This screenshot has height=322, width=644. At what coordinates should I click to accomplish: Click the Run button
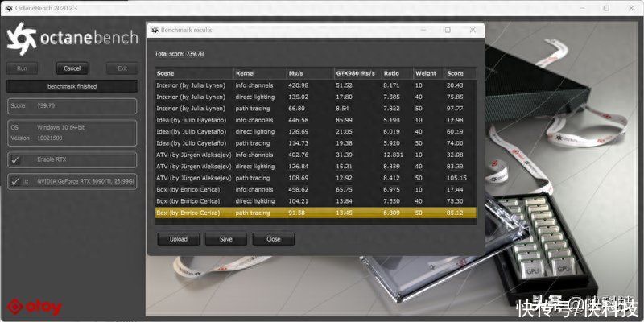click(x=22, y=68)
